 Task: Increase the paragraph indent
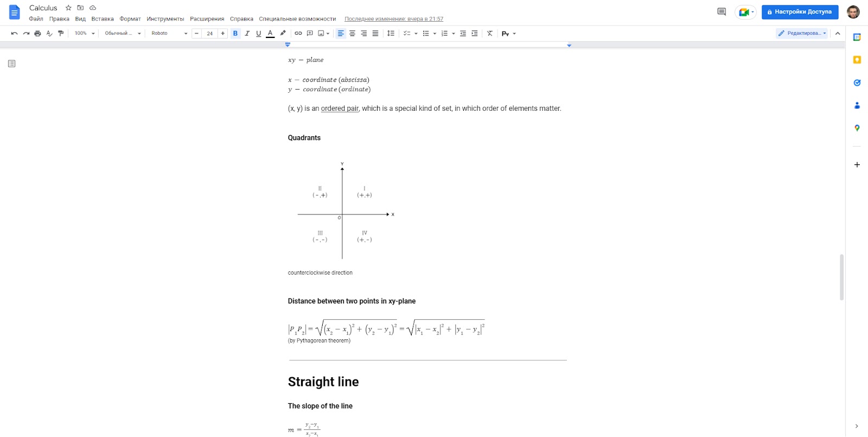475,34
